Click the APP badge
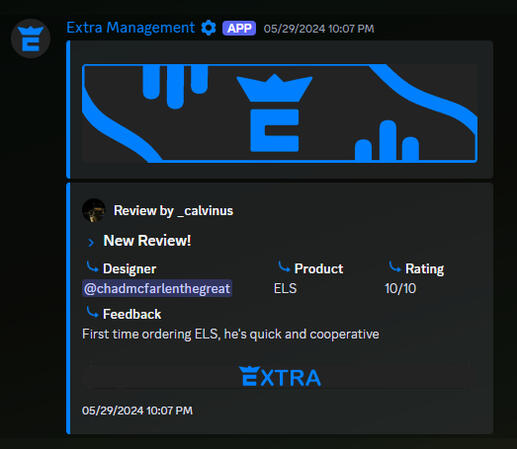 point(239,28)
